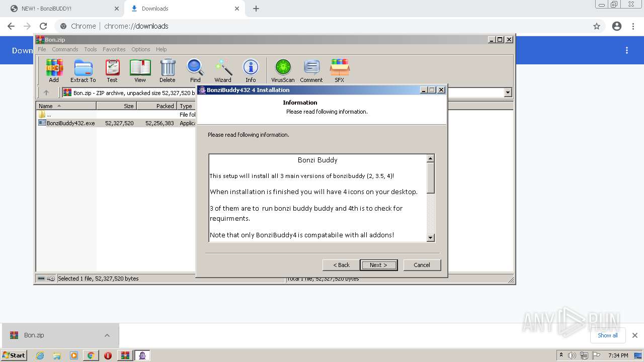
Task: Click the Opera taskbar icon
Action: pos(108,355)
